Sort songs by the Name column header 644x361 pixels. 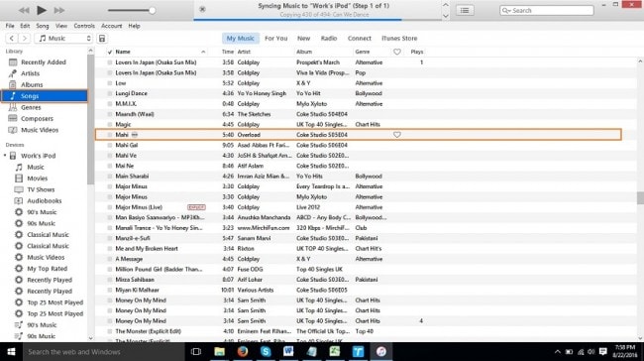123,52
